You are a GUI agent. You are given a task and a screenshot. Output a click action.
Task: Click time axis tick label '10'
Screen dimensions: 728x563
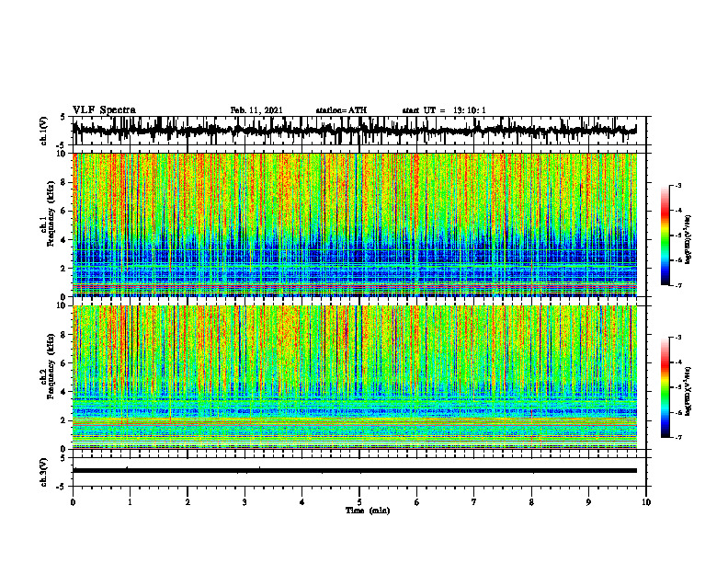[x=646, y=502]
